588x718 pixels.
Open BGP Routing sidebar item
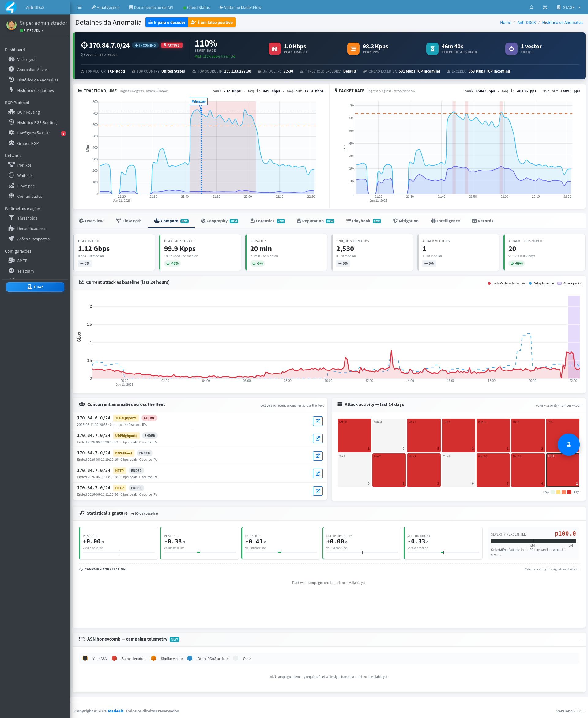[x=35, y=112]
